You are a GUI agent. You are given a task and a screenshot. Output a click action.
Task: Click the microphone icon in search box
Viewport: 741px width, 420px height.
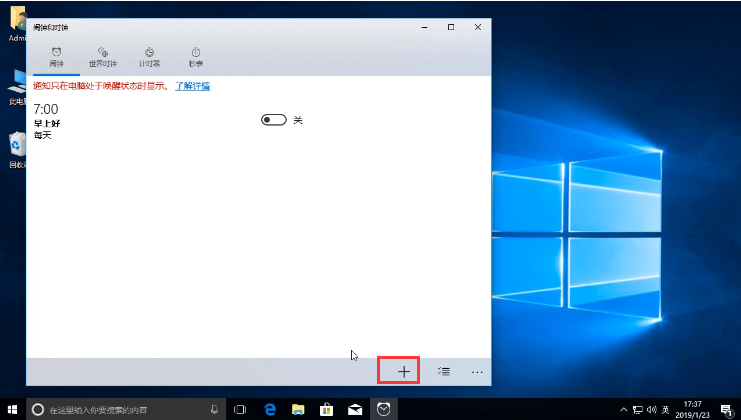[x=214, y=409]
